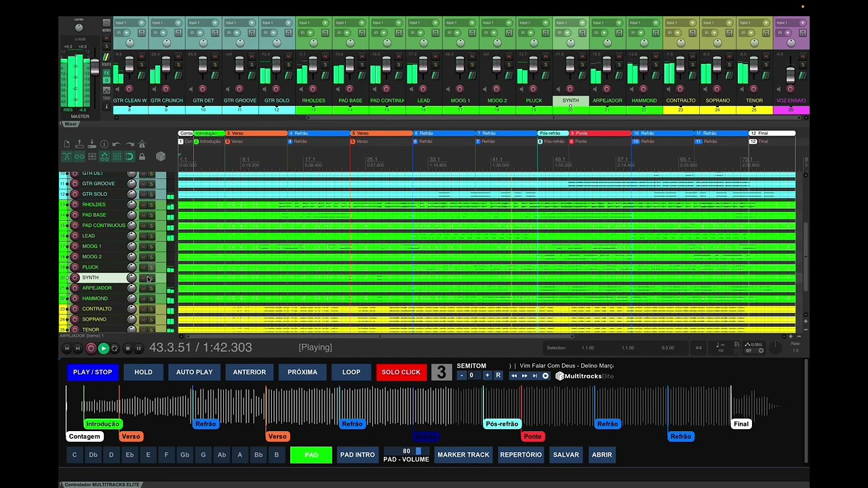The height and width of the screenshot is (488, 868).
Task: Toggle transport repeat loop icon
Action: [115, 348]
